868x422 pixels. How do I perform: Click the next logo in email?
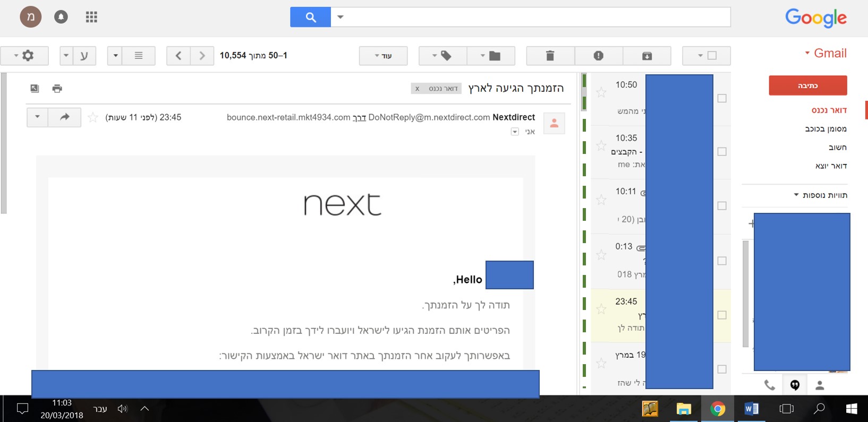point(343,204)
